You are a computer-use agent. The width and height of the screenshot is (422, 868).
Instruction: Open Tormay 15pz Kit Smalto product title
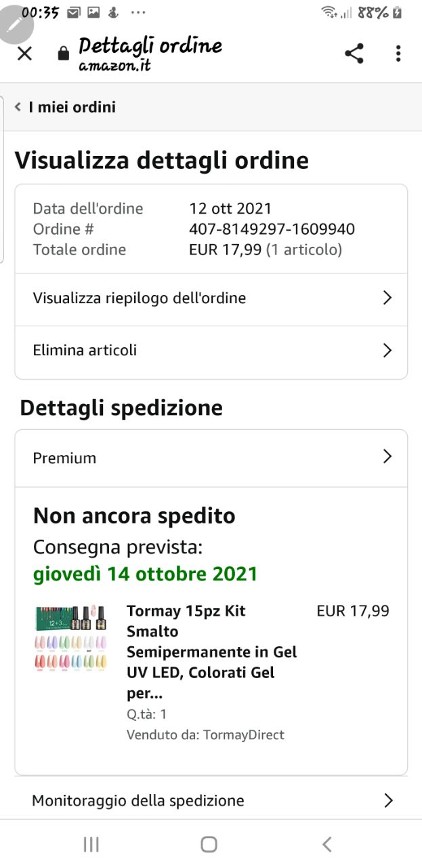pos(211,652)
